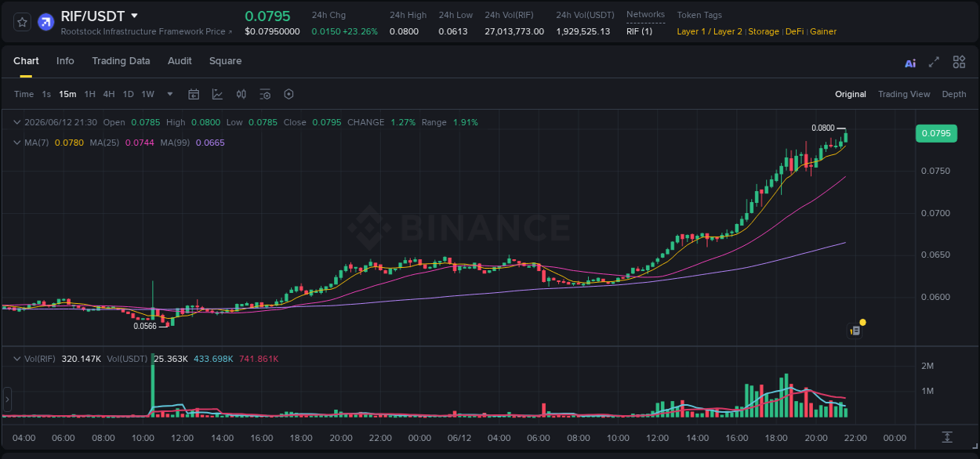Select the 15m interval

67,94
